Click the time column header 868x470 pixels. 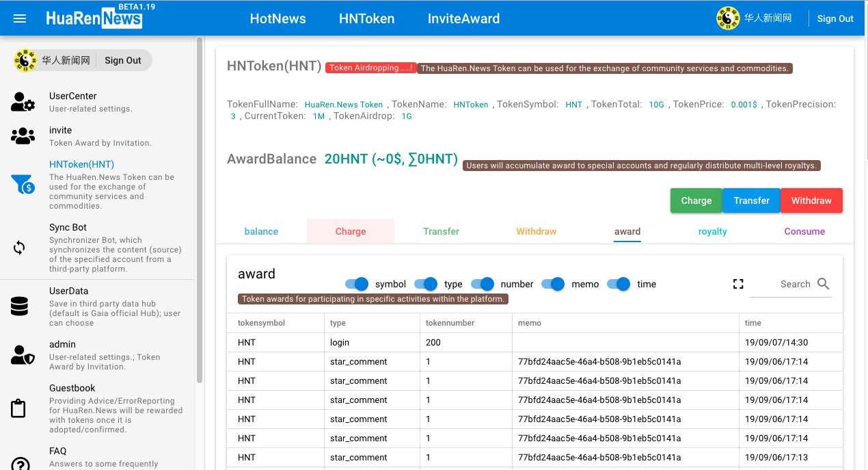coord(791,323)
